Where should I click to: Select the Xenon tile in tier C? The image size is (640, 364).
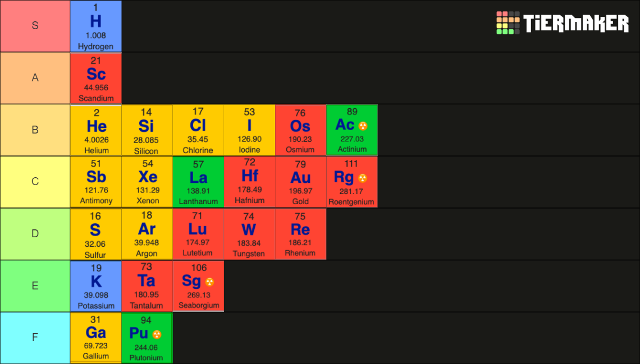147,182
